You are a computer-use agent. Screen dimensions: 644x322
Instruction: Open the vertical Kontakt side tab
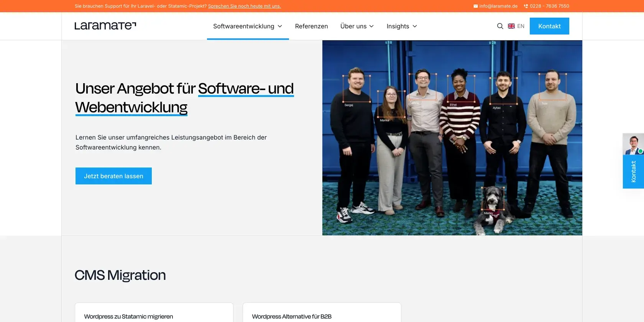[x=633, y=171]
